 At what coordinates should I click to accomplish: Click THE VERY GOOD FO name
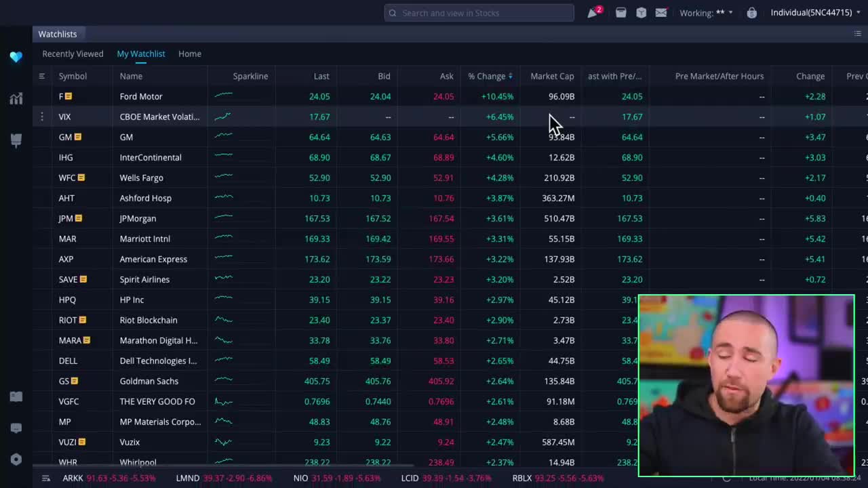click(157, 401)
